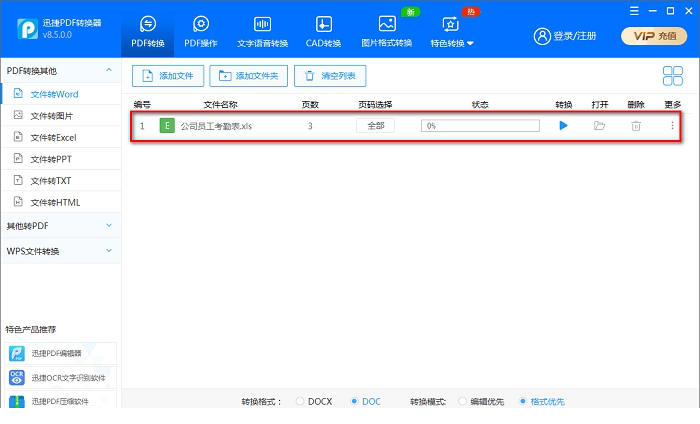Click the green Excel file icon
Screen dimensions: 700x424
click(x=167, y=126)
